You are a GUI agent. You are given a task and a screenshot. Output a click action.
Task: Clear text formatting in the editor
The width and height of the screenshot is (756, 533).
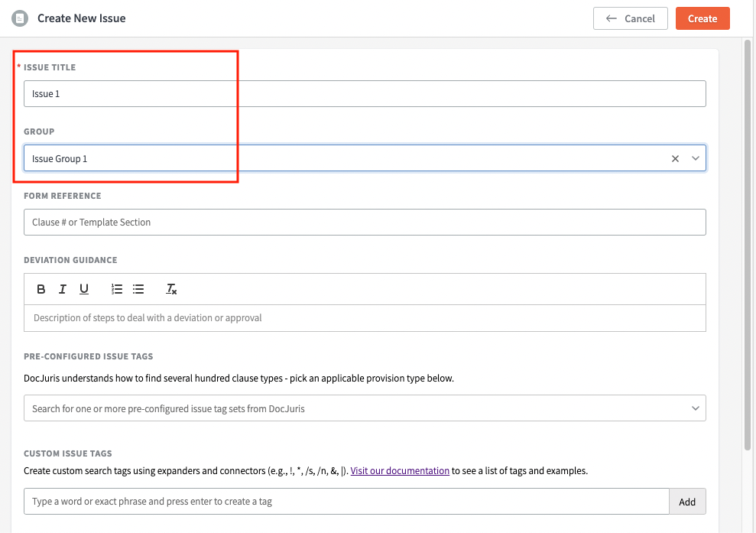click(171, 289)
